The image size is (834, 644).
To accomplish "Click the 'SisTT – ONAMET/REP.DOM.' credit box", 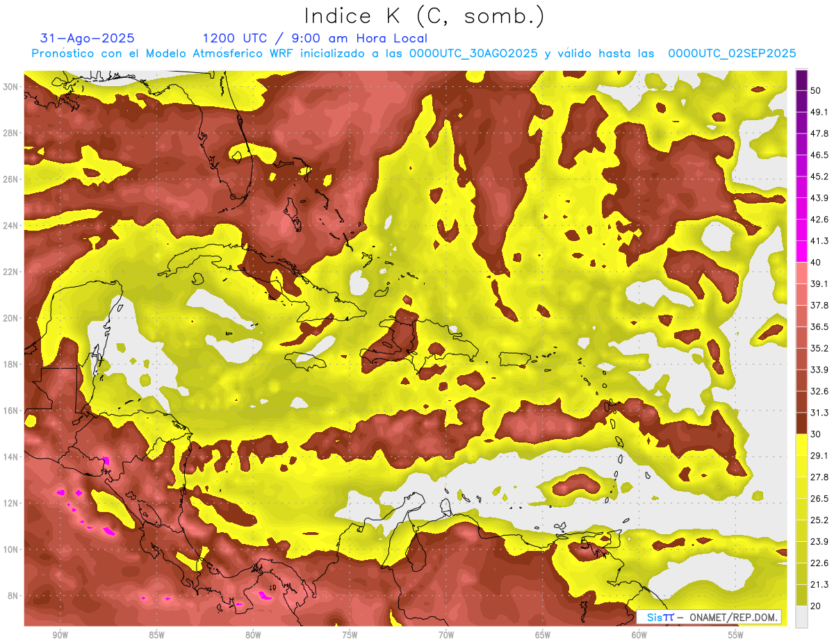I will click(x=709, y=617).
